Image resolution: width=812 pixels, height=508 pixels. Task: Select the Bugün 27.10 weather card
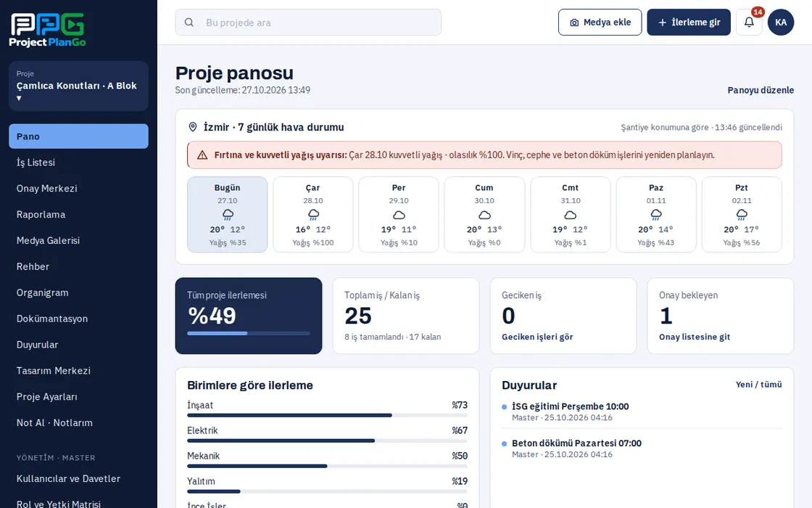pyautogui.click(x=228, y=215)
